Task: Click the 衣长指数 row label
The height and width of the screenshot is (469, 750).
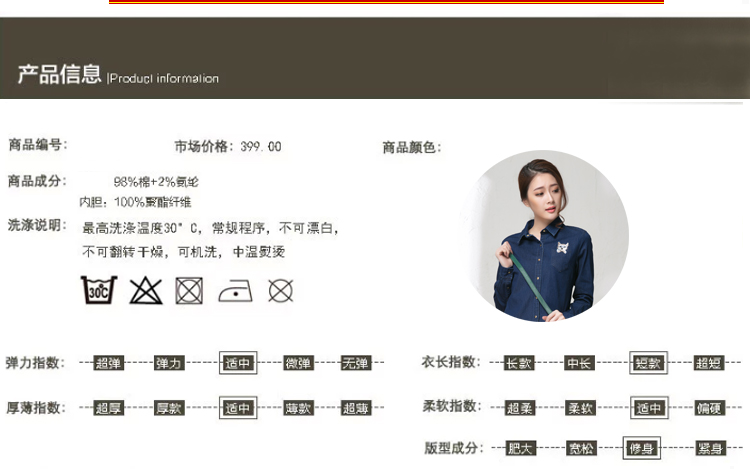Action: (x=451, y=361)
